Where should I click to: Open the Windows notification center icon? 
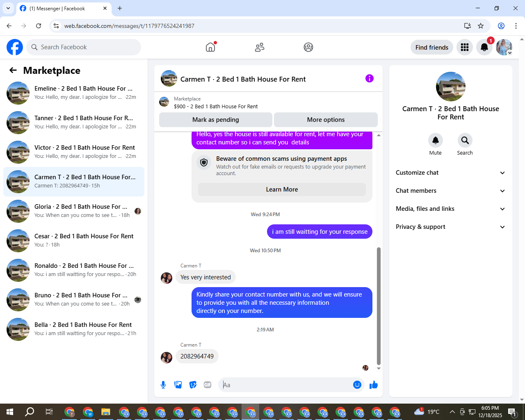(513, 412)
